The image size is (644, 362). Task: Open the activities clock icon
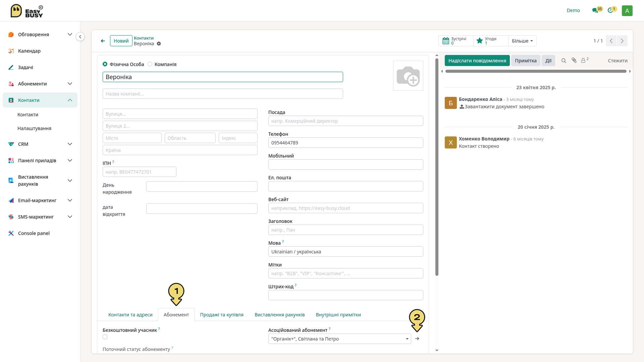coord(612,10)
